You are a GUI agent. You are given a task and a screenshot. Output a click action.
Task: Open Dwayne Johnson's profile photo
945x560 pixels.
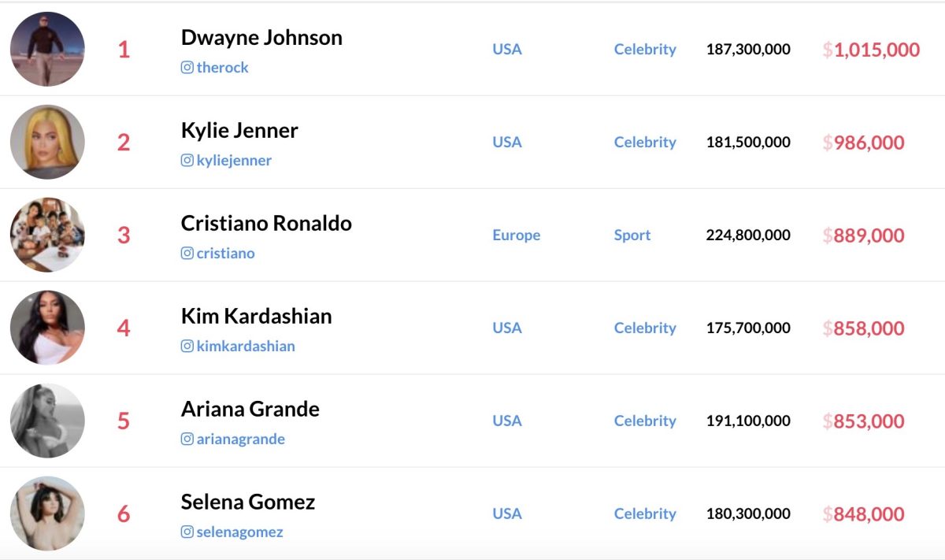coord(47,49)
